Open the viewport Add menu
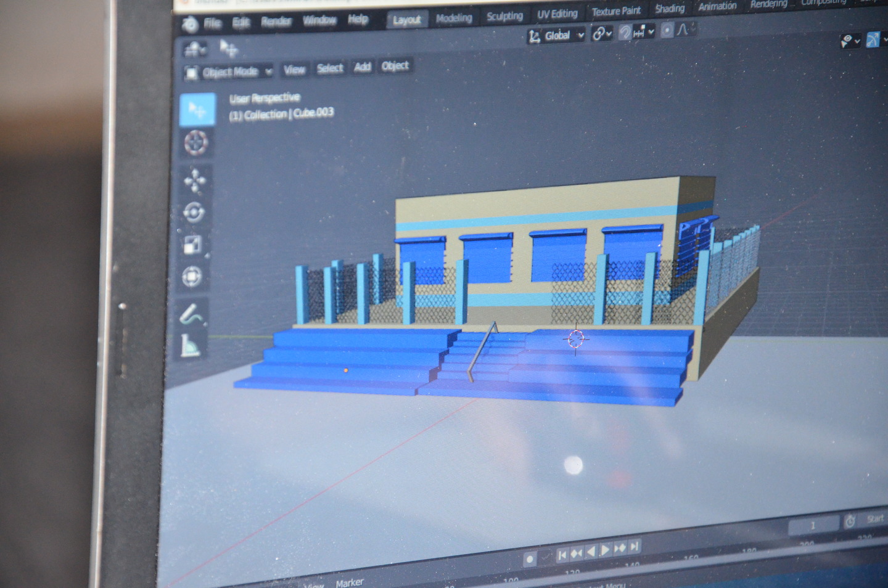The width and height of the screenshot is (888, 588). pos(363,67)
